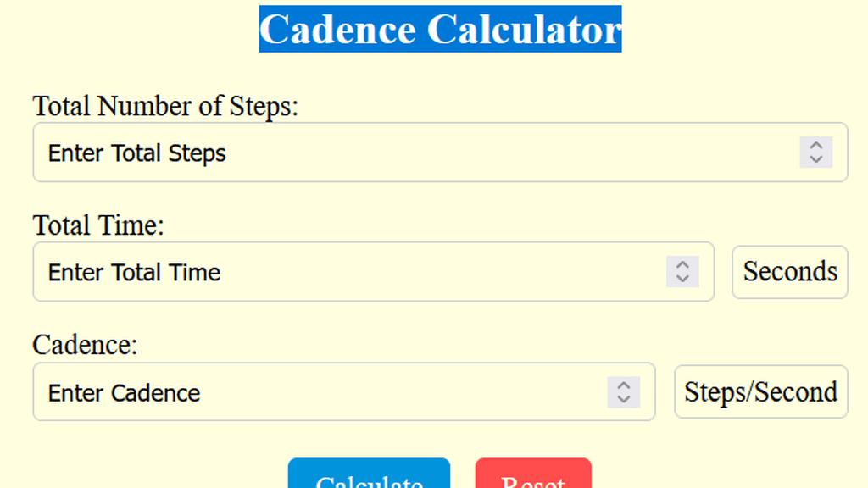Click the Cadence label
The width and height of the screenshot is (868, 488).
coord(86,345)
